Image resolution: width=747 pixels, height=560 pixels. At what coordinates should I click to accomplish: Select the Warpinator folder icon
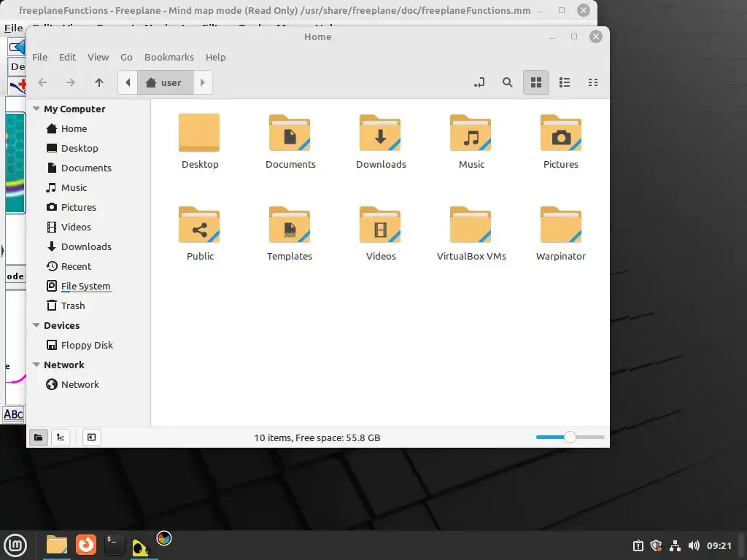pyautogui.click(x=561, y=225)
